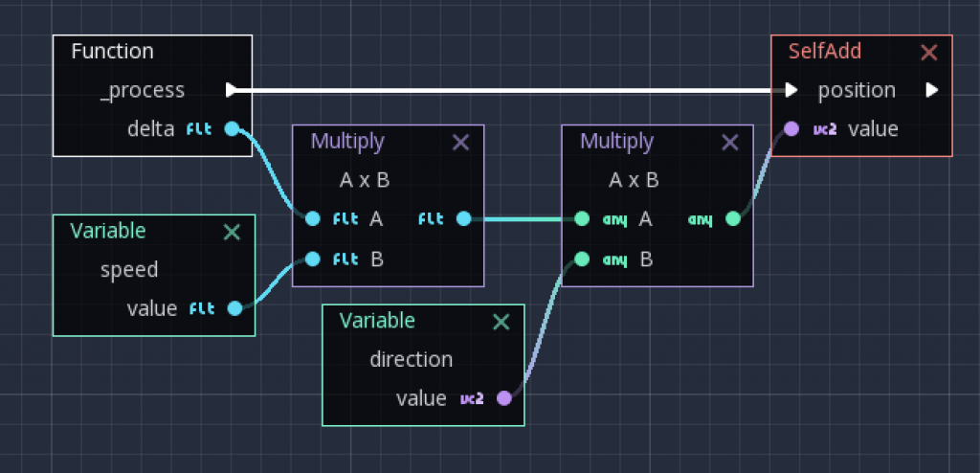Close the second Multiply node
Viewport: 980px width, 473px height.
click(x=730, y=142)
